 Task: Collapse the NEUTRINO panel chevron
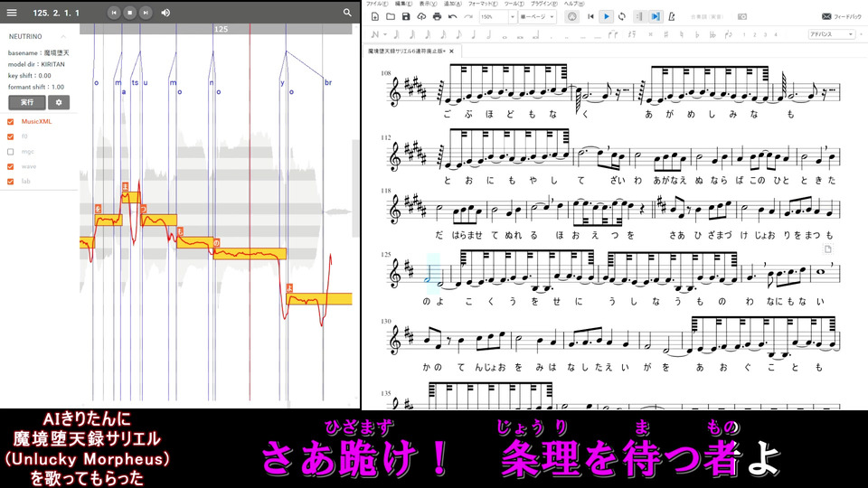coord(63,36)
